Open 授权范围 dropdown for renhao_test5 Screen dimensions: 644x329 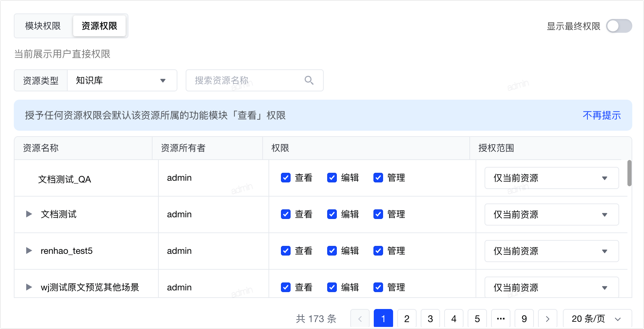tap(552, 251)
